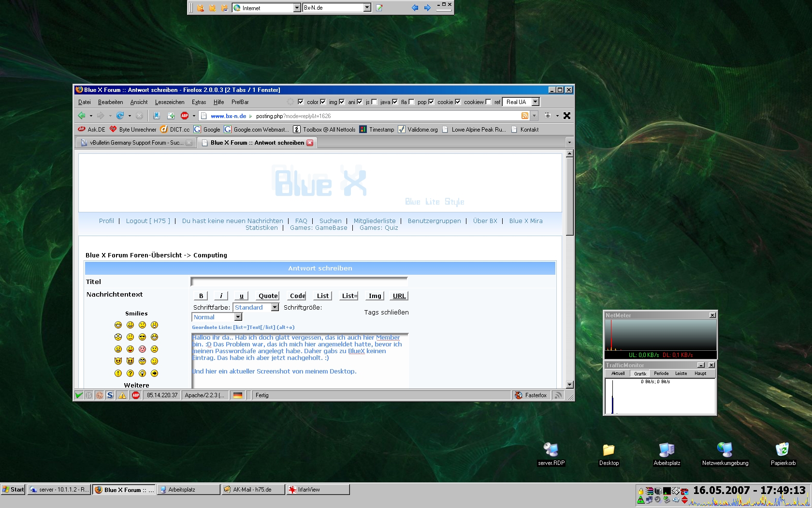
Task: Click the yellow warning triangle status icon
Action: (x=122, y=395)
